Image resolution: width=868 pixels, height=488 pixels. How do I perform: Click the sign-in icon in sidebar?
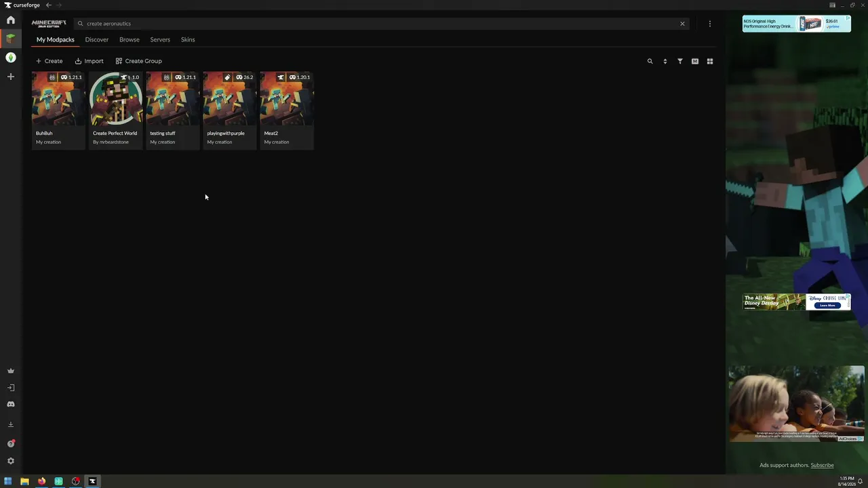pos(10,388)
